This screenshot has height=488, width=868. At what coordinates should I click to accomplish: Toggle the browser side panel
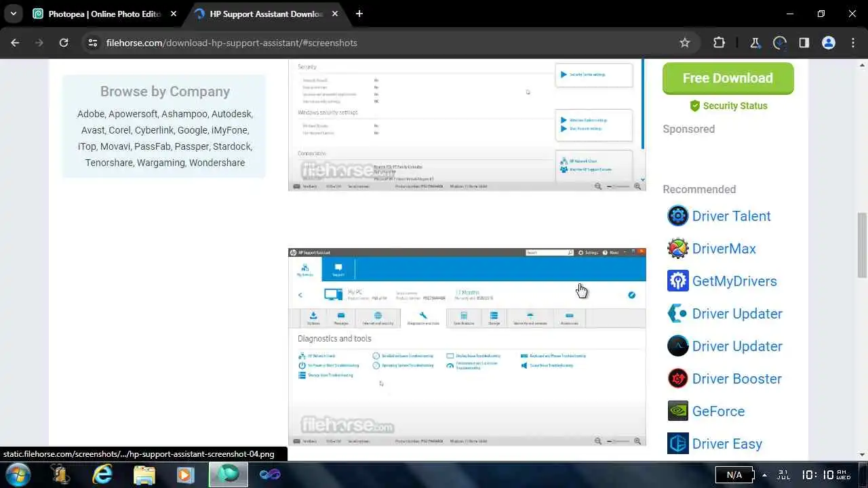tap(804, 43)
